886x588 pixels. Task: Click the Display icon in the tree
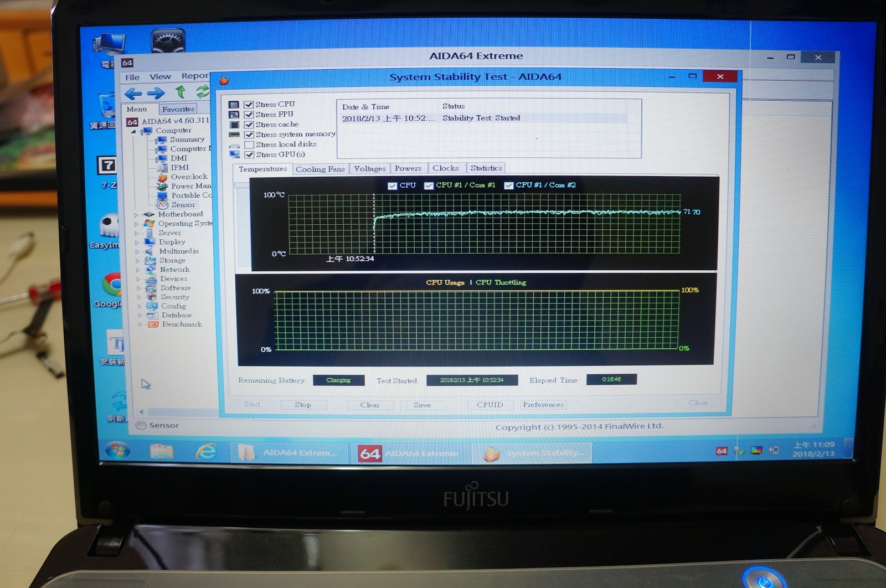[x=150, y=242]
